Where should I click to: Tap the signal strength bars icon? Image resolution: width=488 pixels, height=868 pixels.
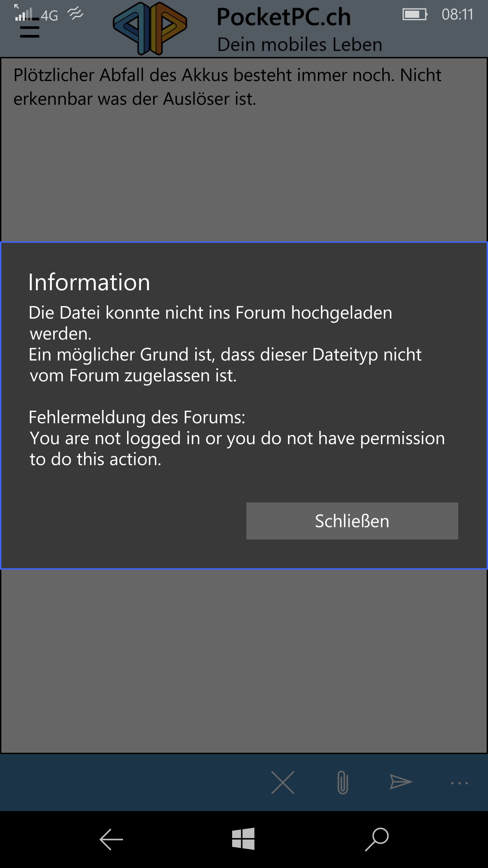[24, 14]
